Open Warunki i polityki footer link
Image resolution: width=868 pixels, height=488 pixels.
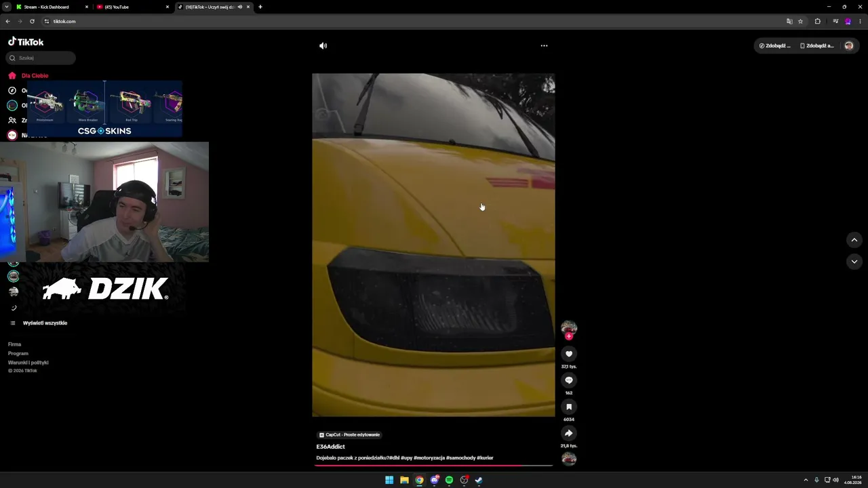(28, 363)
